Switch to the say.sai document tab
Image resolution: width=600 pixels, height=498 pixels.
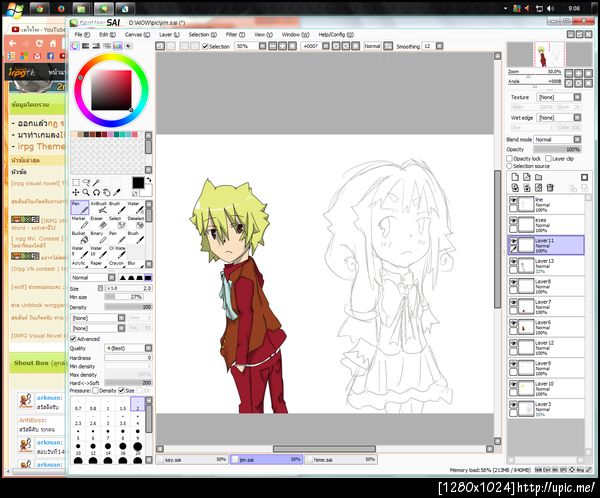click(x=192, y=459)
